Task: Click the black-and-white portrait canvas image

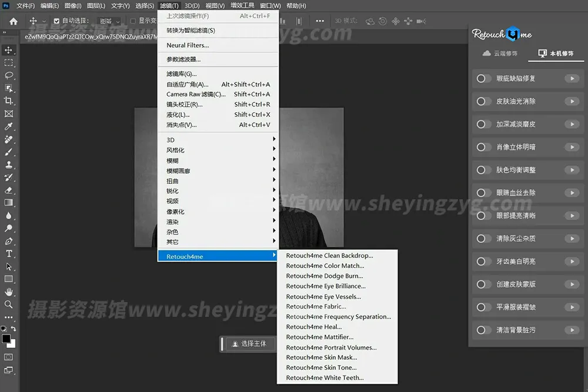Action: 311,177
